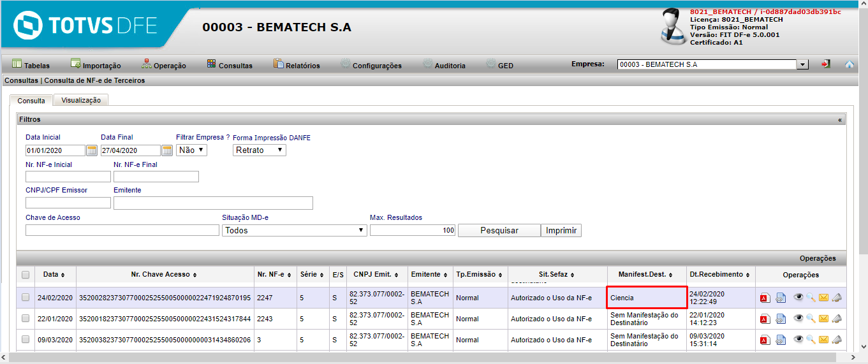868x364 pixels.
Task: Open the Auditoria menu
Action: (443, 64)
